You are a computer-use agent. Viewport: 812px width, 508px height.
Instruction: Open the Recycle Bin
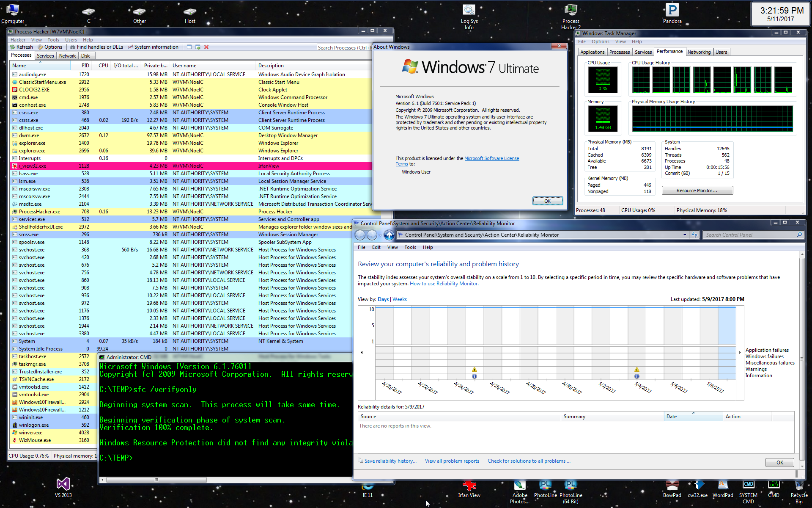point(799,492)
